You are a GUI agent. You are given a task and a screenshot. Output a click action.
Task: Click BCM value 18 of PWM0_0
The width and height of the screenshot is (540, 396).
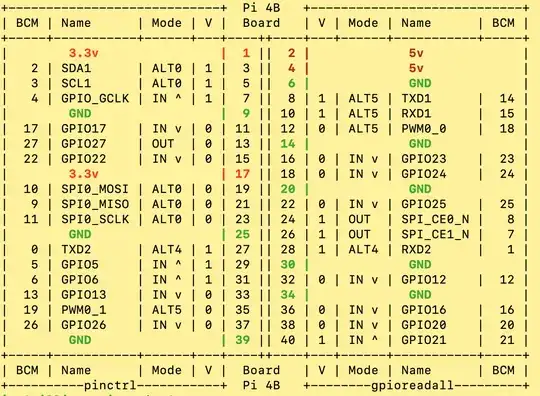click(507, 129)
